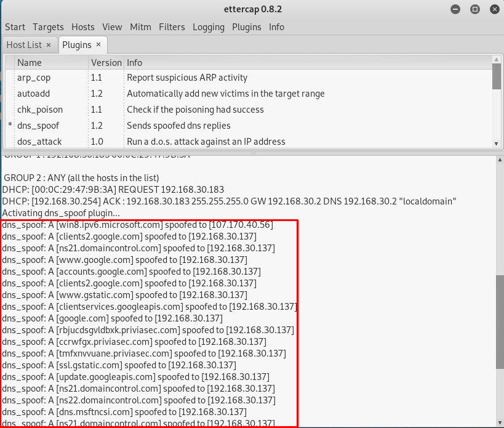Viewport: 504px width, 428px height.
Task: Close the ettercap window
Action: tap(495, 9)
